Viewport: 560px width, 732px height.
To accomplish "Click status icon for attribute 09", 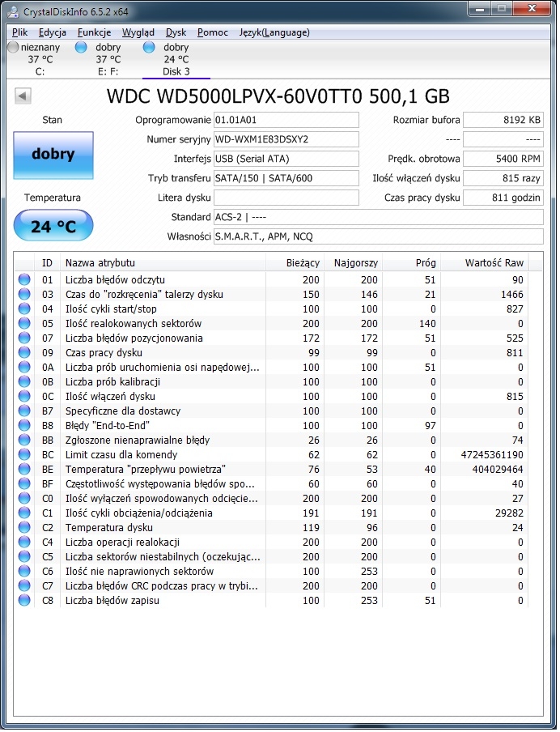I will coord(23,352).
